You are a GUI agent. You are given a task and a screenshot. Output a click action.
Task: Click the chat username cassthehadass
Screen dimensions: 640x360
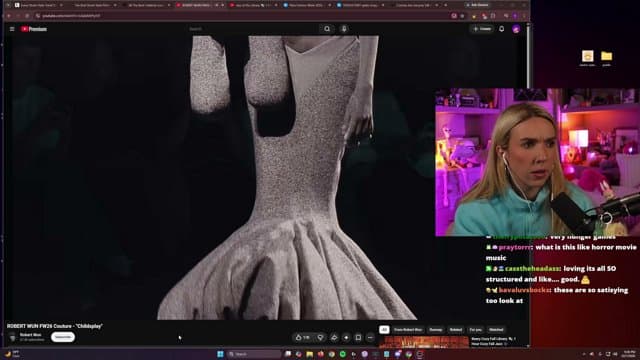[532, 269]
